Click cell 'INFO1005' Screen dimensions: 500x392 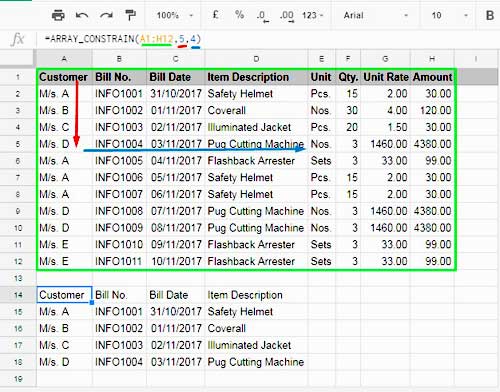[x=119, y=161]
